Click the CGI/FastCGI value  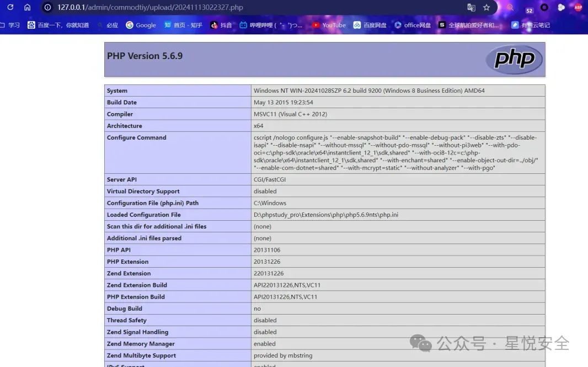pyautogui.click(x=270, y=179)
